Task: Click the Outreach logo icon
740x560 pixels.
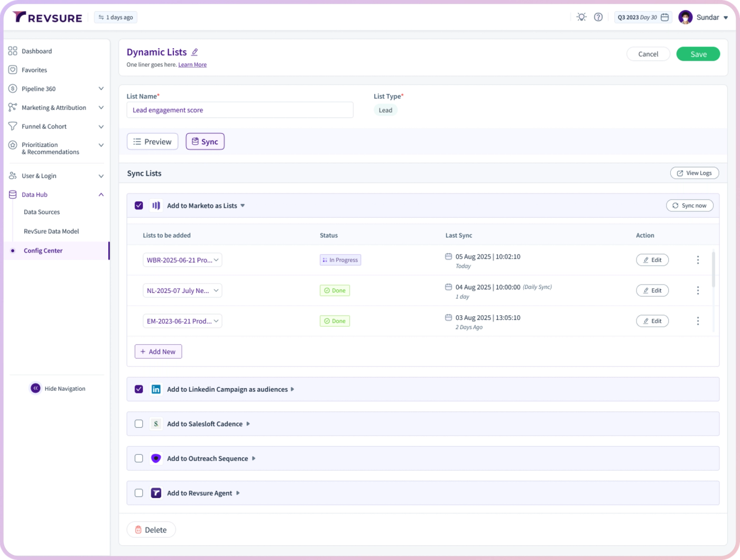Action: 156,458
